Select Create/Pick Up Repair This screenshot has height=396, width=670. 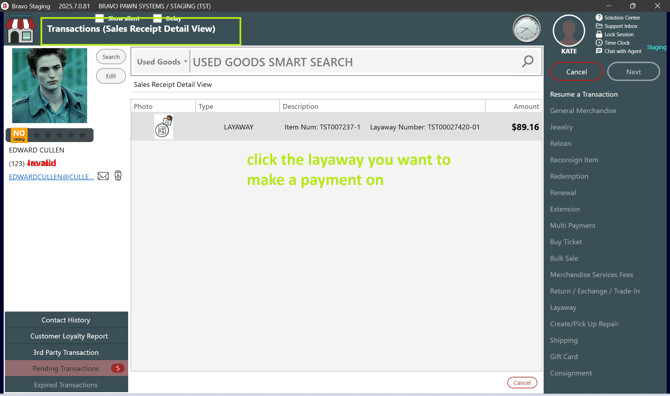click(584, 324)
